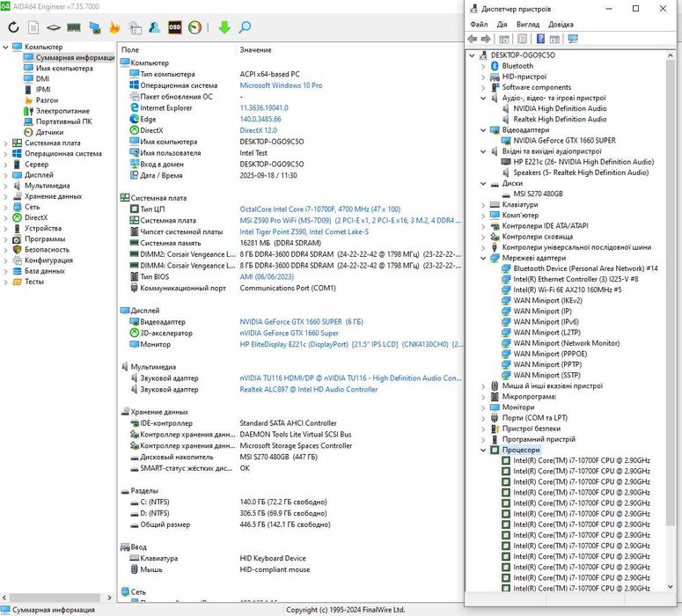Click the Разгон flame icon in sidebar
The image size is (682, 616).
28,100
